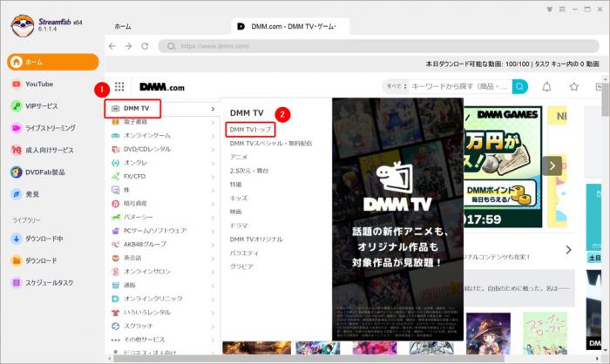Switch to the DMM.com browser tab
The width and height of the screenshot is (610, 364).
tap(290, 26)
